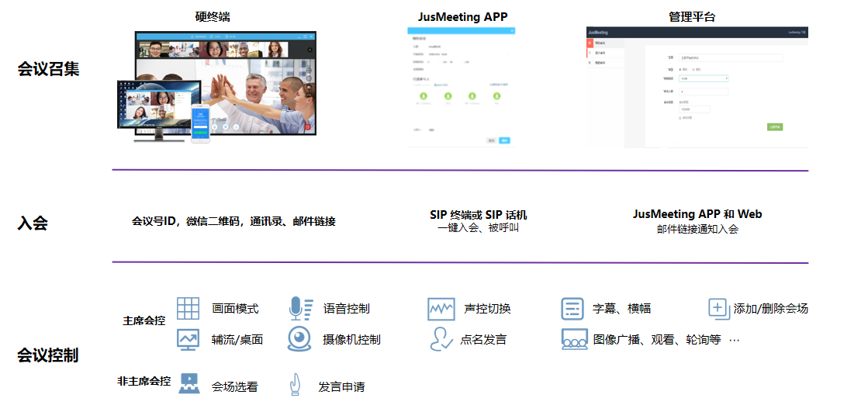
Task: Click the grey cancel button in APP dialog
Action: coord(492,140)
